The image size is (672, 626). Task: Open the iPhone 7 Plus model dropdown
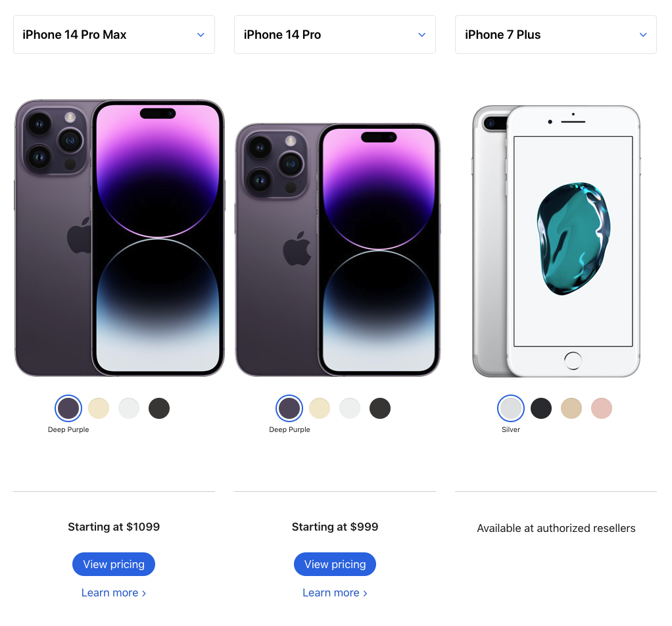556,35
